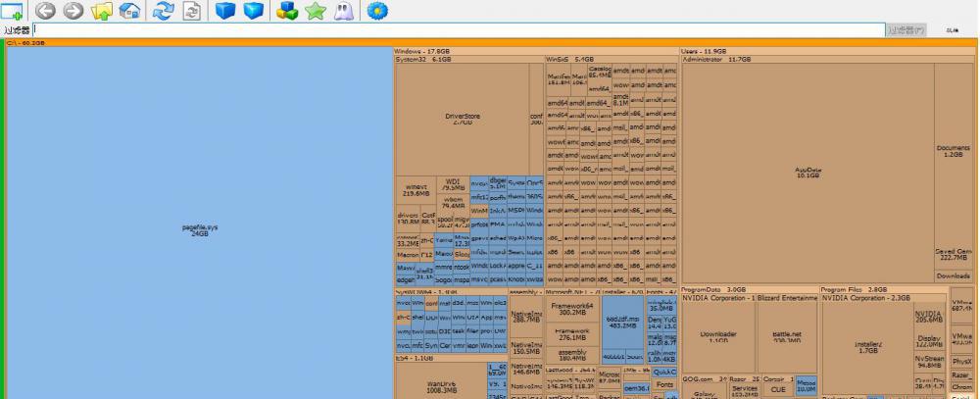Click the green star icon
This screenshot has width=980, height=399.
(316, 11)
